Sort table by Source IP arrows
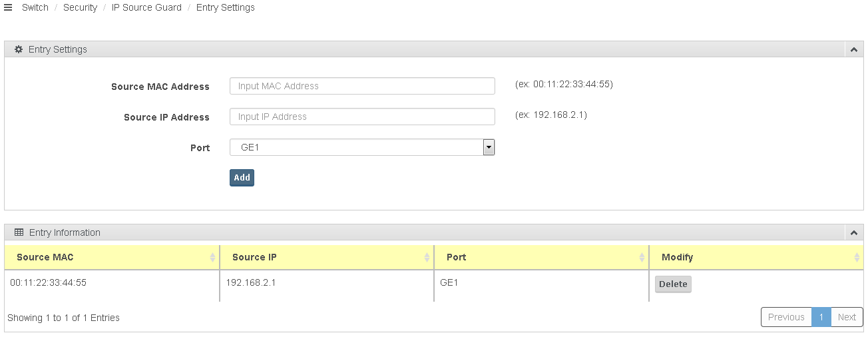 (427, 257)
